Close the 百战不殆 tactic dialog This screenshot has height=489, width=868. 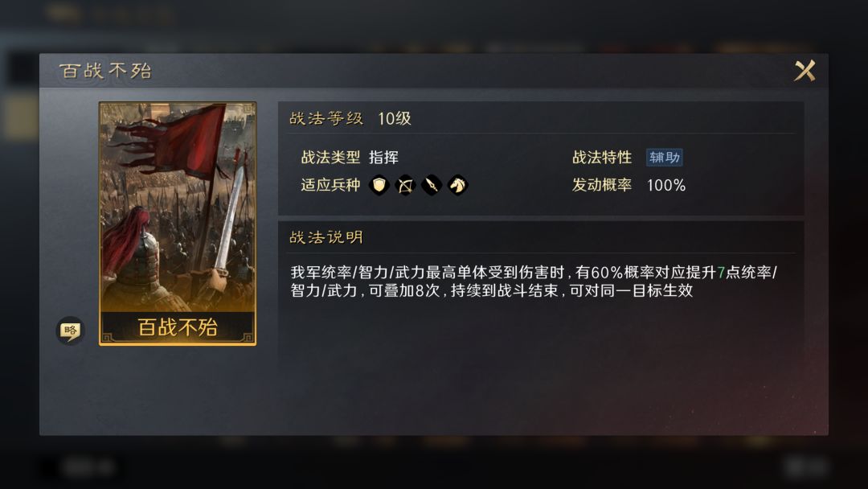coord(805,71)
